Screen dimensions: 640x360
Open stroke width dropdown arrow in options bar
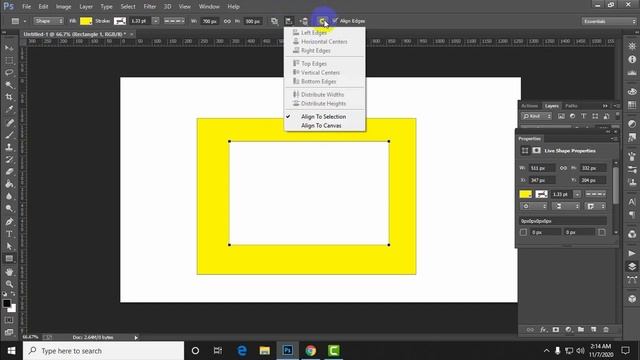(156, 21)
